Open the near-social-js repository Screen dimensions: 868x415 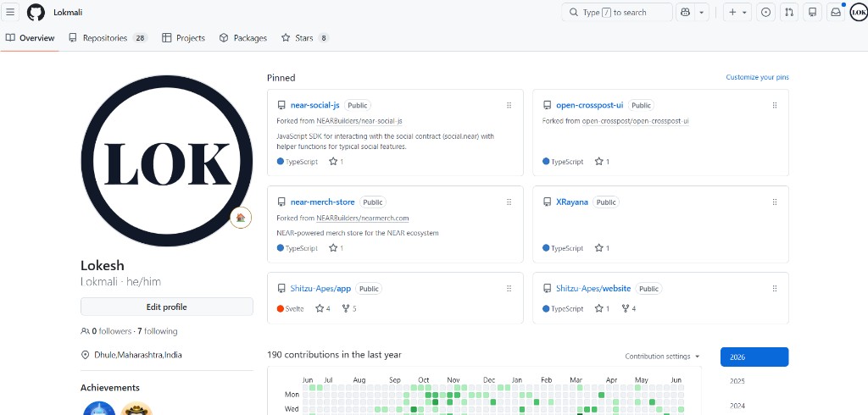pyautogui.click(x=315, y=105)
